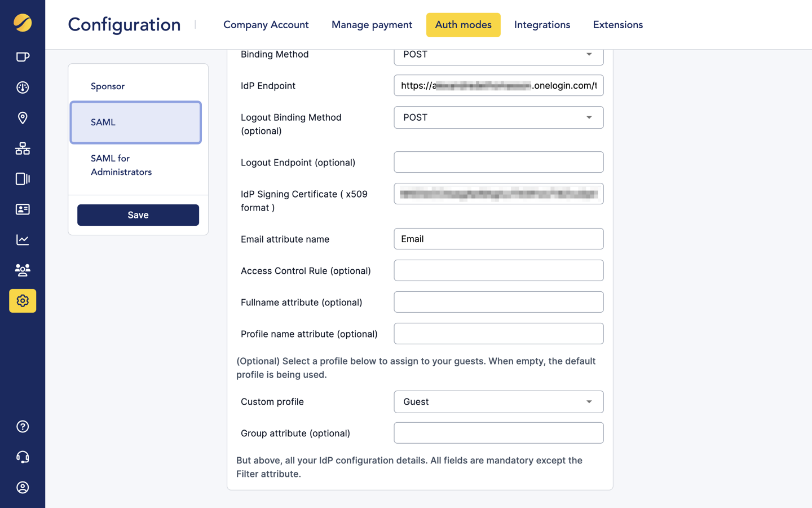Open the Binding Method dropdown
Image resolution: width=812 pixels, height=508 pixels.
point(498,55)
